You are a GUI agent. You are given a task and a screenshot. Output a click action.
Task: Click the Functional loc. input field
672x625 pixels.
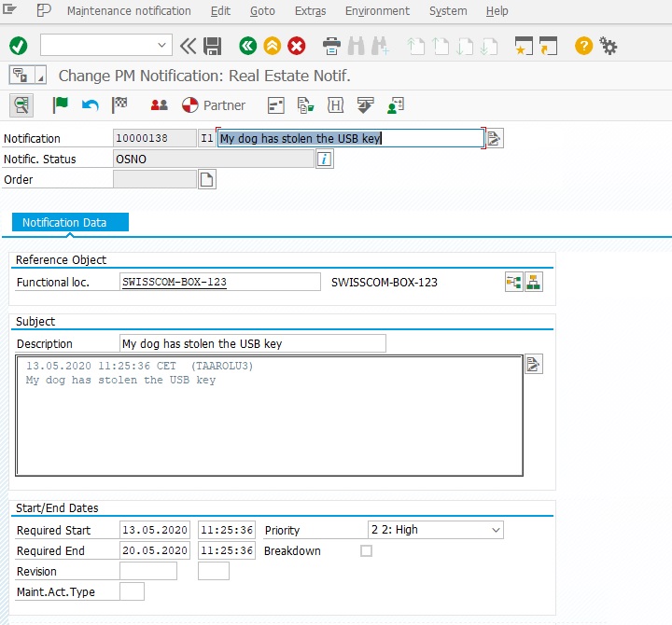[x=220, y=282]
